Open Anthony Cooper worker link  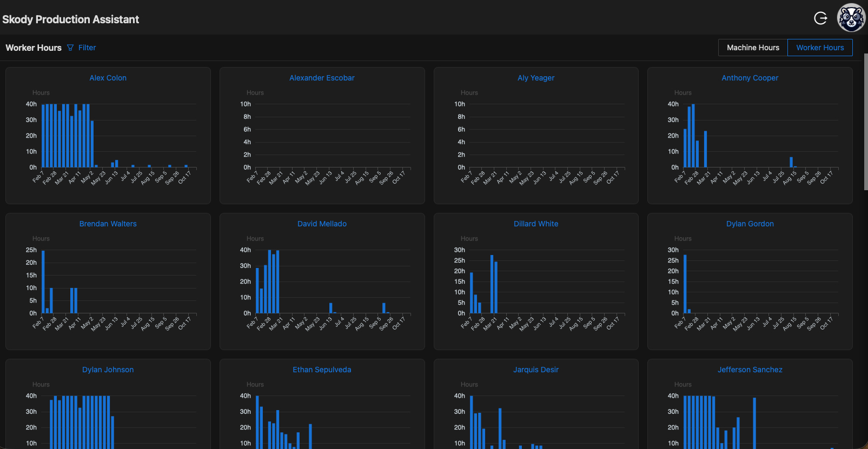click(x=750, y=78)
